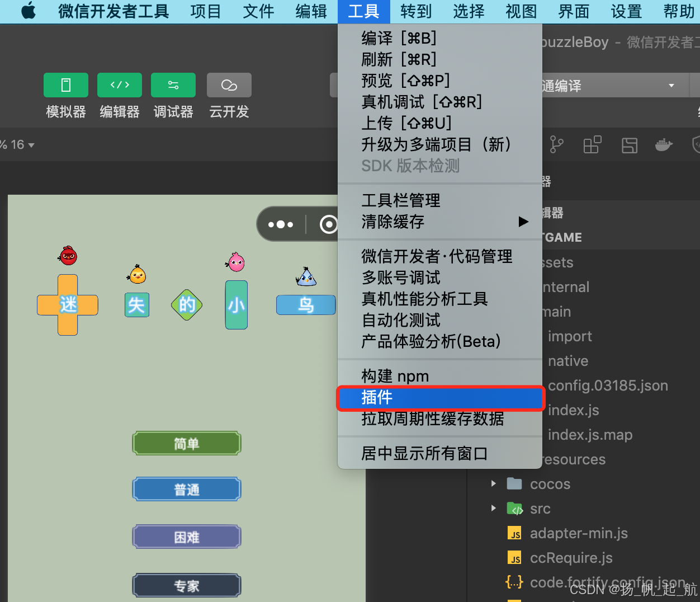Open the 界面 menu
The image size is (700, 602).
574,11
